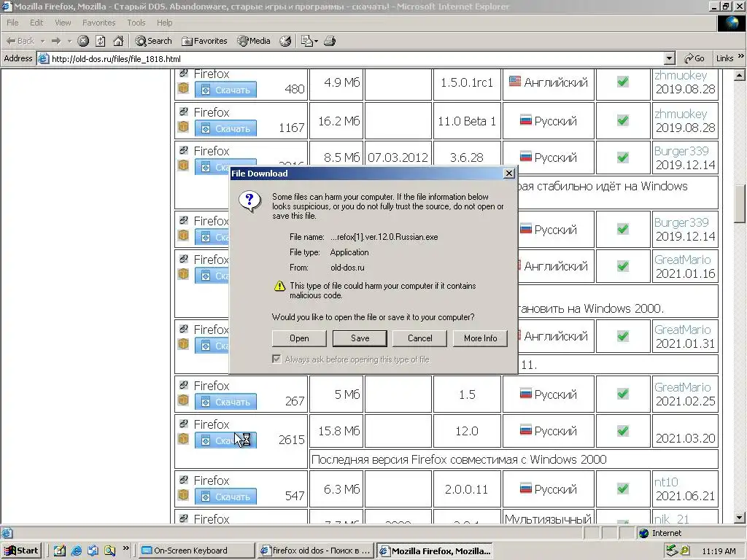Viewport: 747px width, 560px height.
Task: Click the page scrollbar up arrow
Action: coord(739,75)
